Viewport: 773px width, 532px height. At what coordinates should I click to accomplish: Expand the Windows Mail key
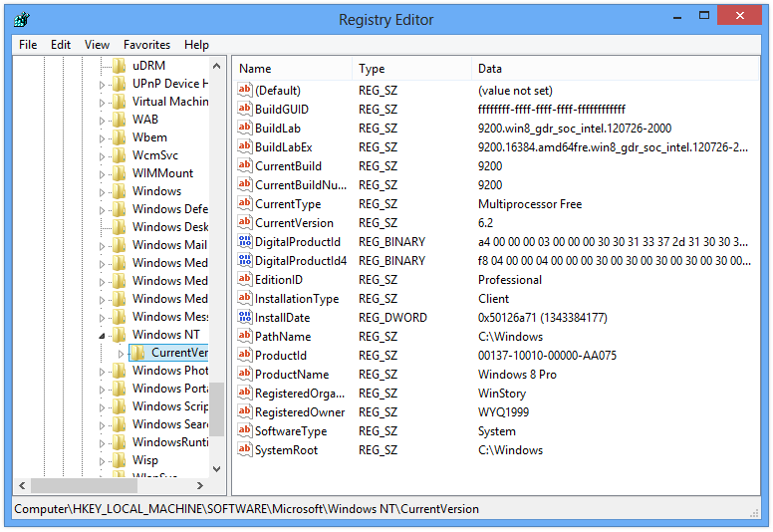click(102, 246)
